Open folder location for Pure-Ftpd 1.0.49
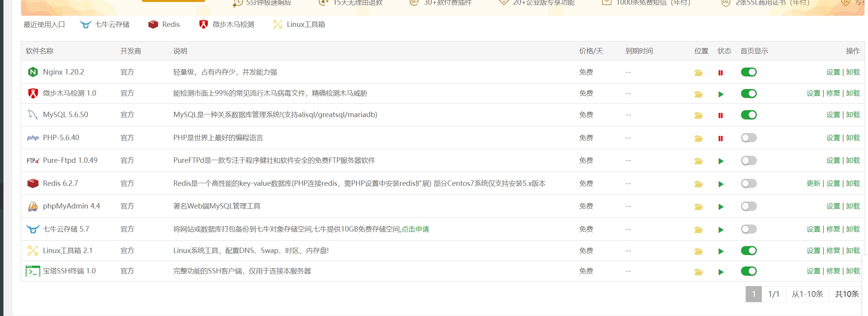Image resolution: width=868 pixels, height=316 pixels. click(698, 161)
